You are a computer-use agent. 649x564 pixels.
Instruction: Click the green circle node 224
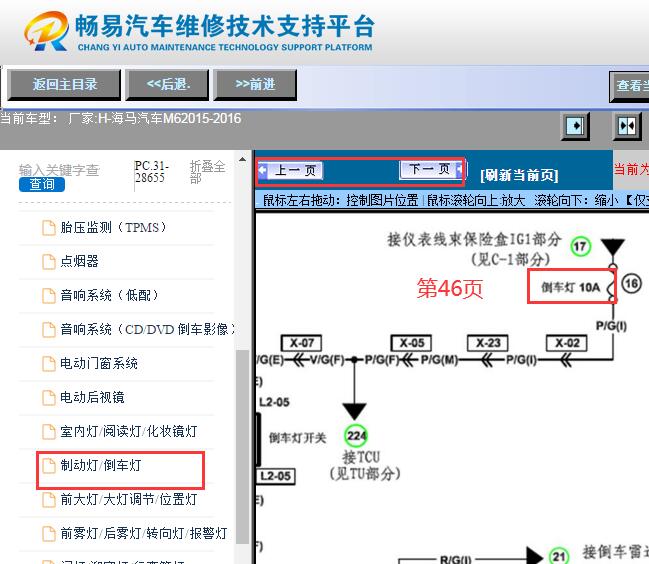coord(356,435)
